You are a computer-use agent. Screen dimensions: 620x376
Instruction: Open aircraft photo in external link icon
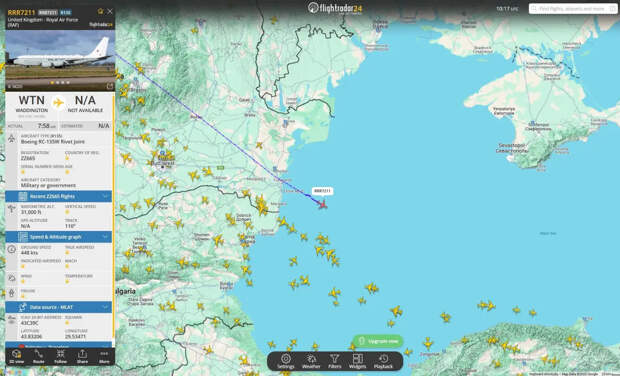(110, 86)
